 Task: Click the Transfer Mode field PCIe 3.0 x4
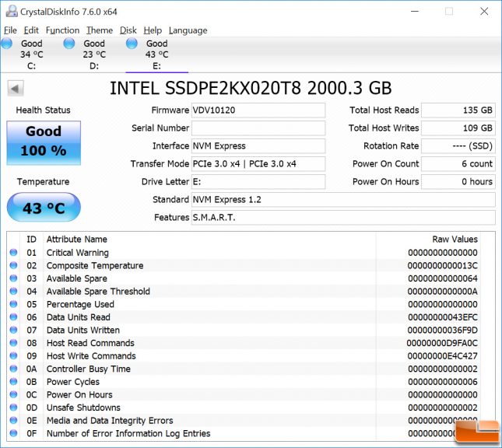pos(258,164)
